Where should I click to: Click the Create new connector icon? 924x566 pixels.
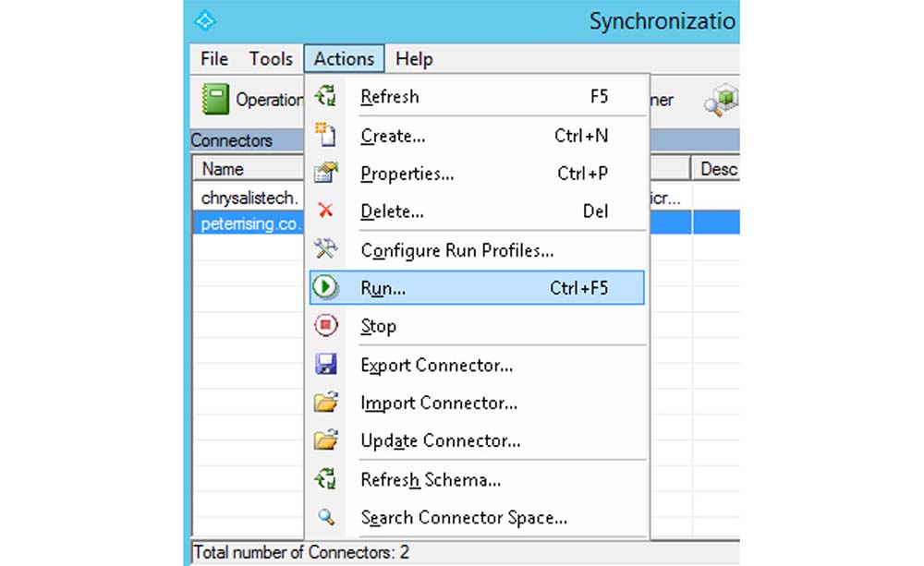click(325, 135)
